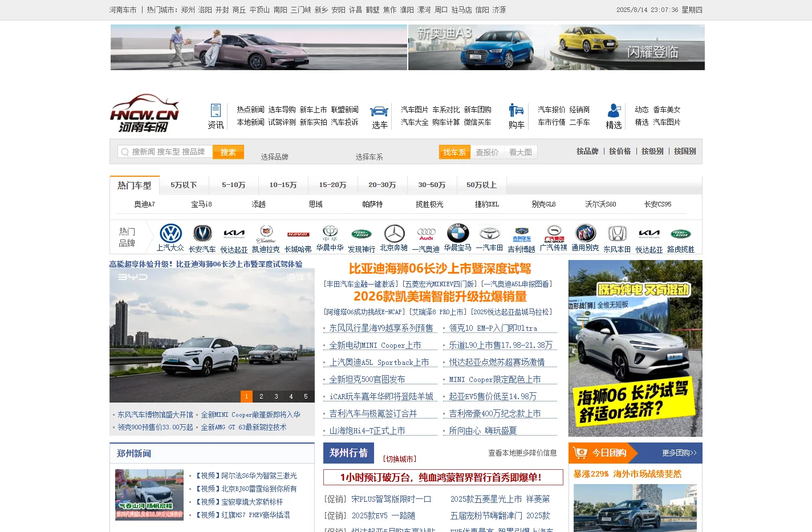This screenshot has width=812, height=532.
Task: Open 热点新闻 in the navigation
Action: click(251, 109)
